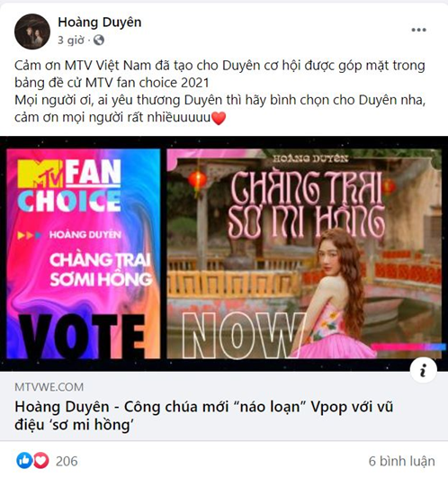This screenshot has width=448, height=478.
Task: Click the post caption about MTV Việt Nam
Action: (x=220, y=91)
